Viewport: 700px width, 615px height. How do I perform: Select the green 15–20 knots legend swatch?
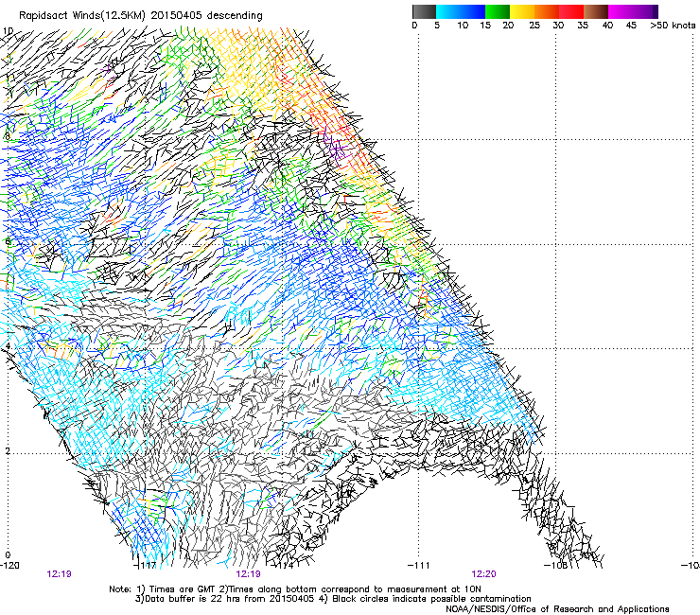point(498,11)
